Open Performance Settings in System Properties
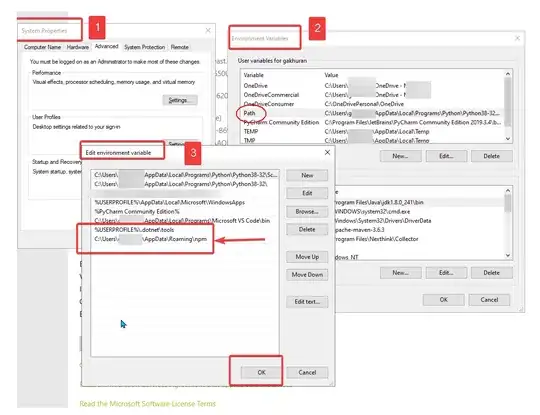The width and height of the screenshot is (540, 415). pyautogui.click(x=180, y=100)
